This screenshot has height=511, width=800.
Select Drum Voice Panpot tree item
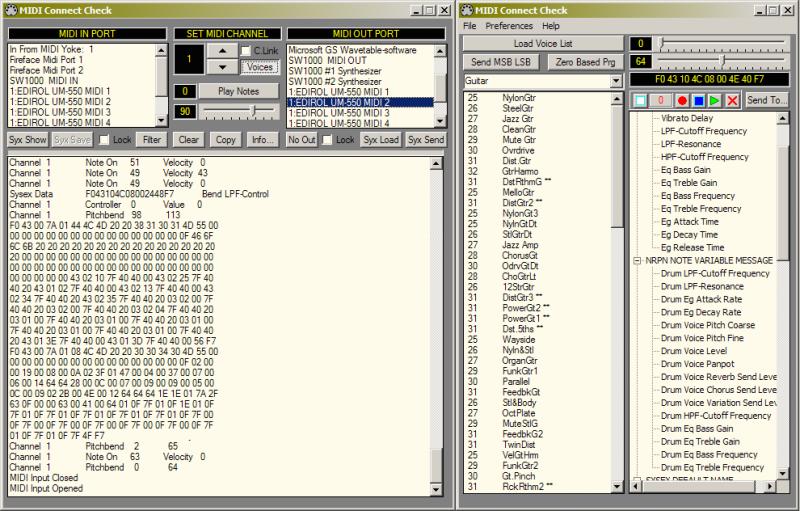pos(697,364)
